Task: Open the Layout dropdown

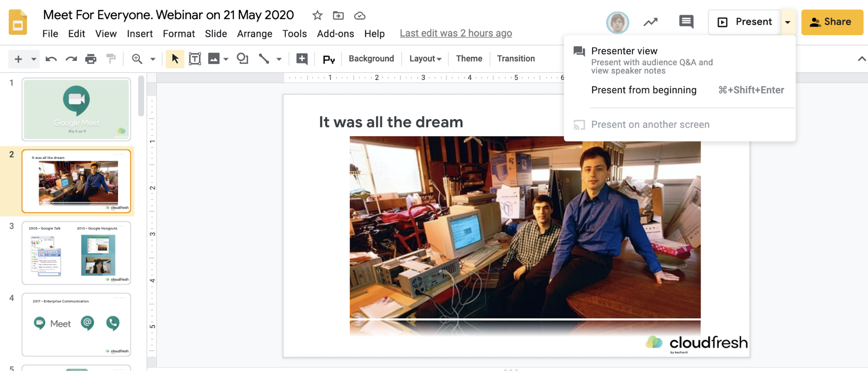Action: tap(425, 59)
